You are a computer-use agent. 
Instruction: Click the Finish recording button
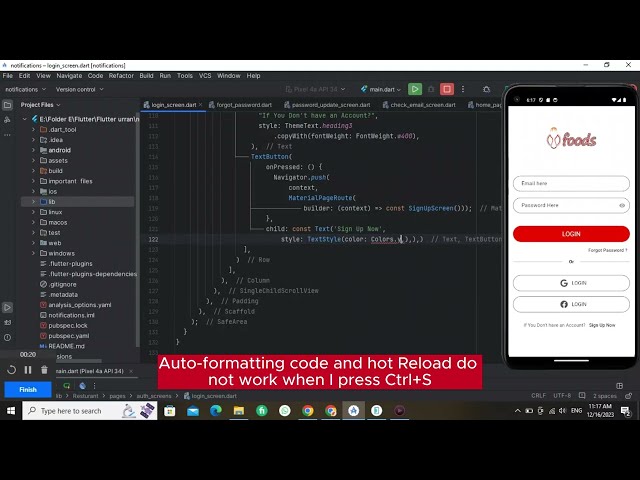[x=28, y=389]
